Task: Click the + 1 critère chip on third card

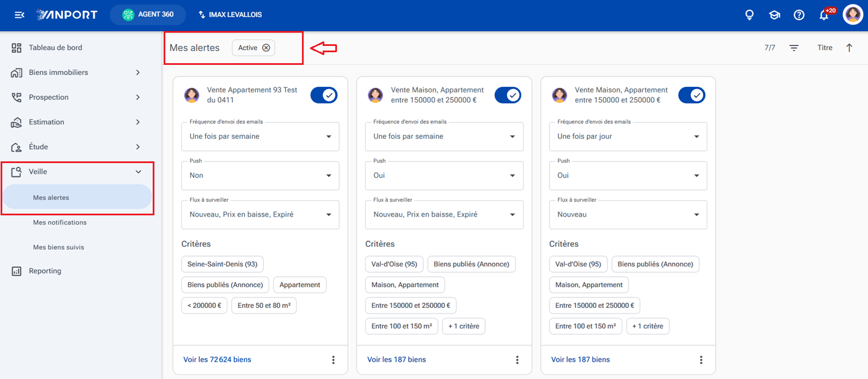Action: [648, 326]
